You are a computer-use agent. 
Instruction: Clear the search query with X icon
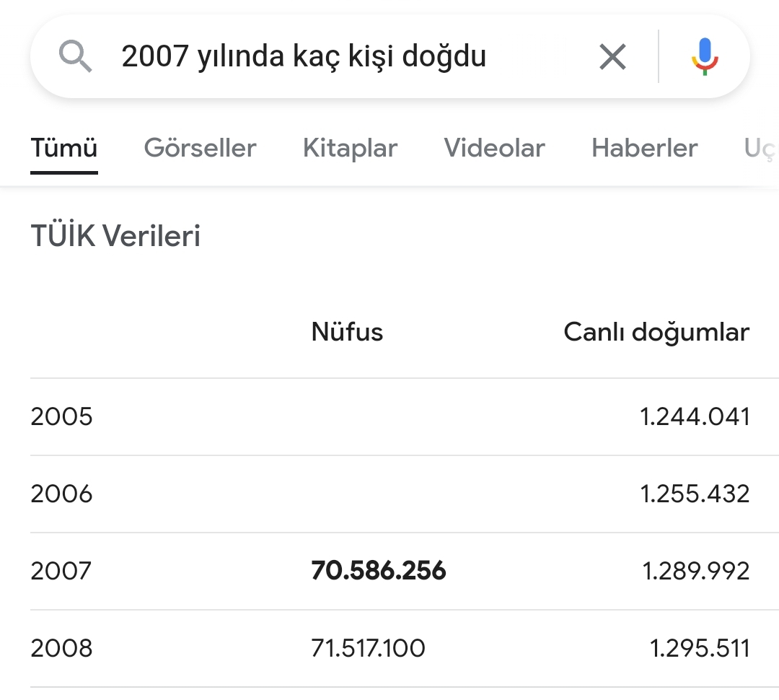(x=612, y=56)
